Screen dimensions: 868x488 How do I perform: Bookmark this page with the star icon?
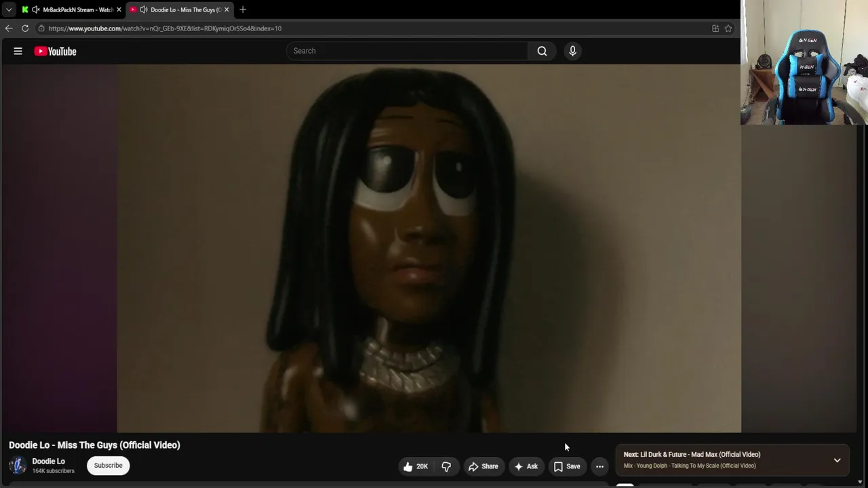[x=728, y=28]
